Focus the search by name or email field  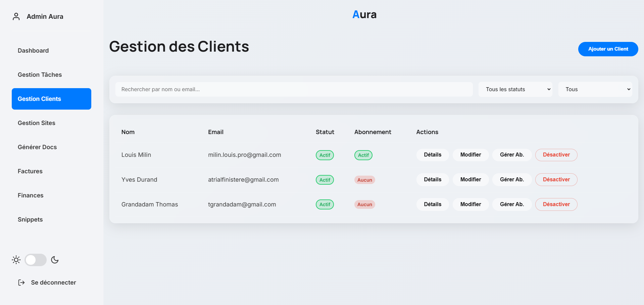(x=294, y=89)
